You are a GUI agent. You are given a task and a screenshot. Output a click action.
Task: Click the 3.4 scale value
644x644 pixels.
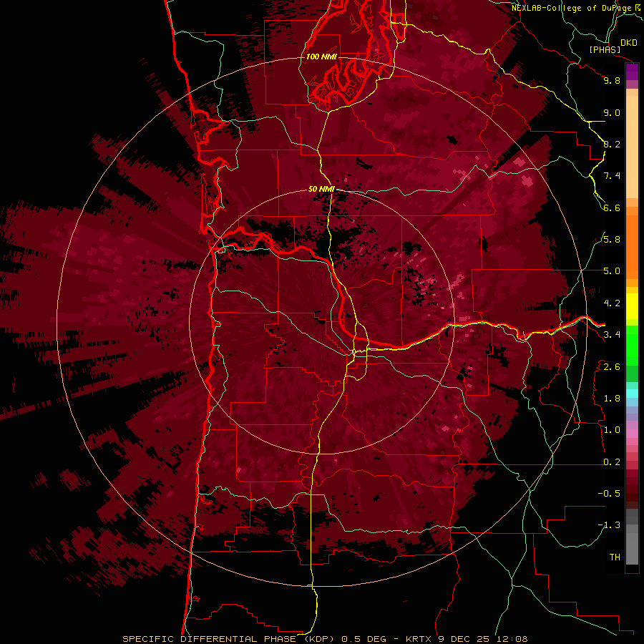click(x=612, y=335)
